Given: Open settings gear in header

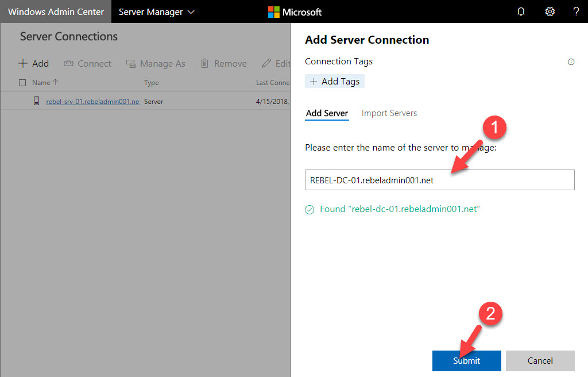Looking at the screenshot, I should click(550, 11).
